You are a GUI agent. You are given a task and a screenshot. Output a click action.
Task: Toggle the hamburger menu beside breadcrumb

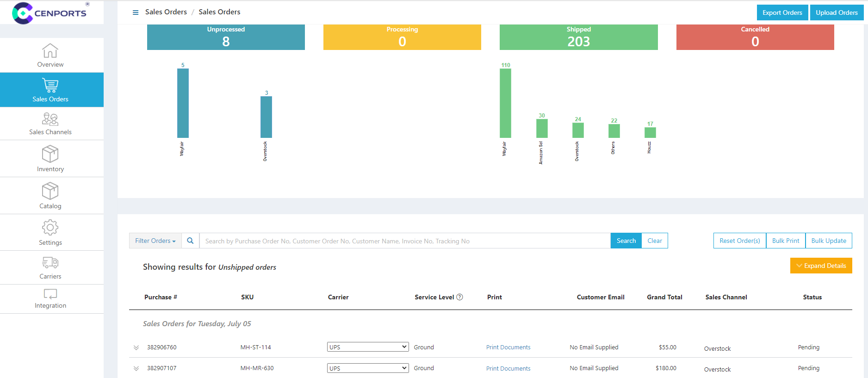click(x=136, y=12)
